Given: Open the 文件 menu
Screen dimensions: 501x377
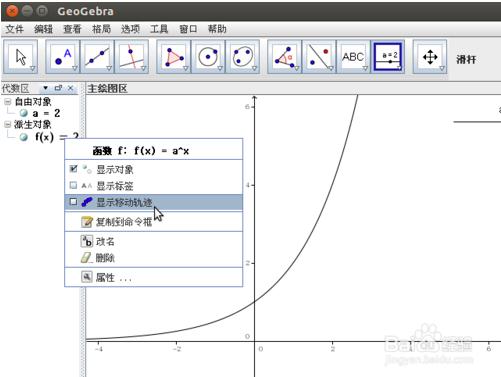Looking at the screenshot, I should point(15,29).
